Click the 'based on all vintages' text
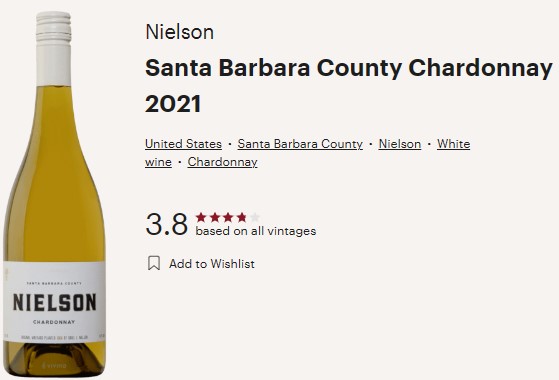 coord(256,231)
